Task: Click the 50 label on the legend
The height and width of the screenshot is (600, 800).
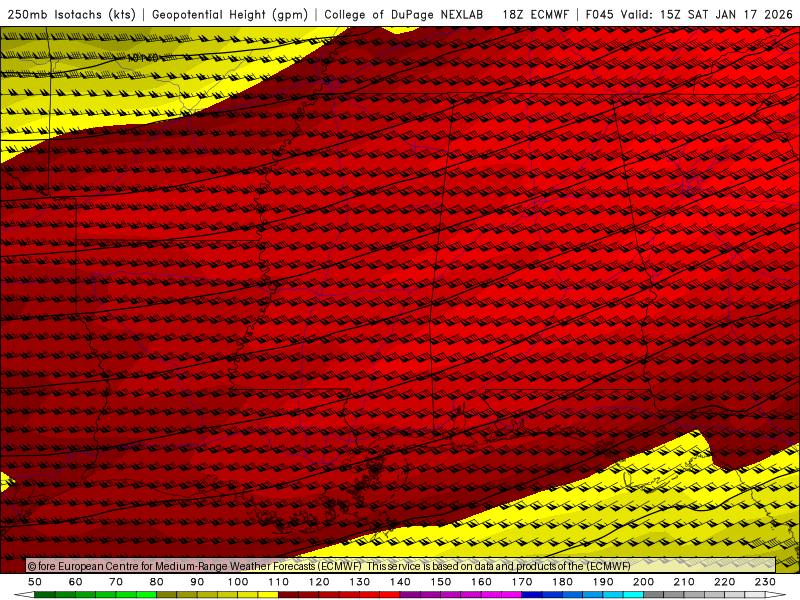Action: pyautogui.click(x=35, y=582)
